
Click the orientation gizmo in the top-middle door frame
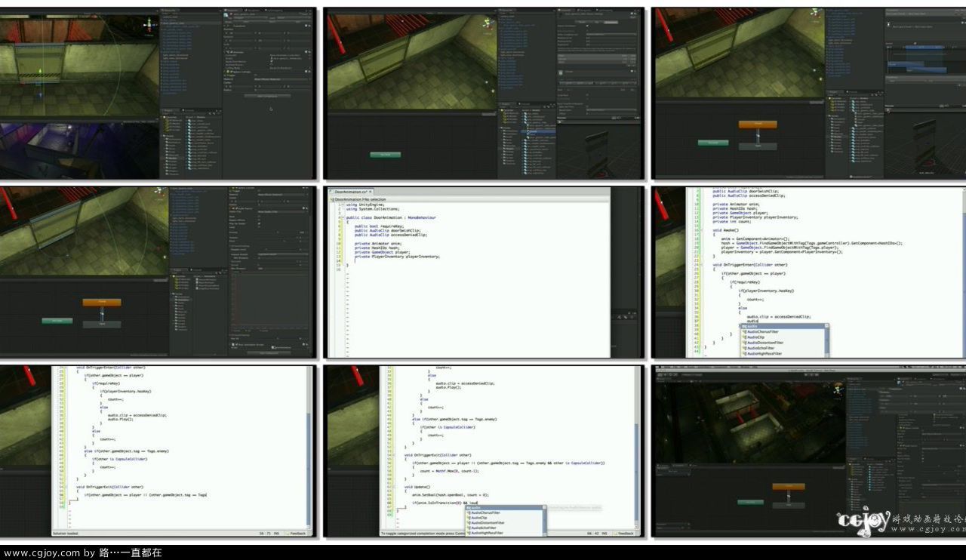pyautogui.click(x=488, y=23)
